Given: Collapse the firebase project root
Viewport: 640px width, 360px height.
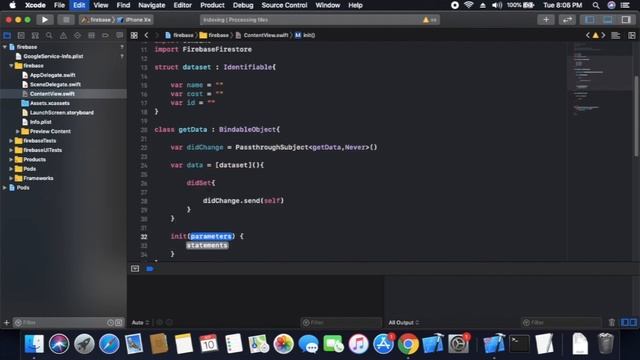Looking at the screenshot, I should [4, 47].
